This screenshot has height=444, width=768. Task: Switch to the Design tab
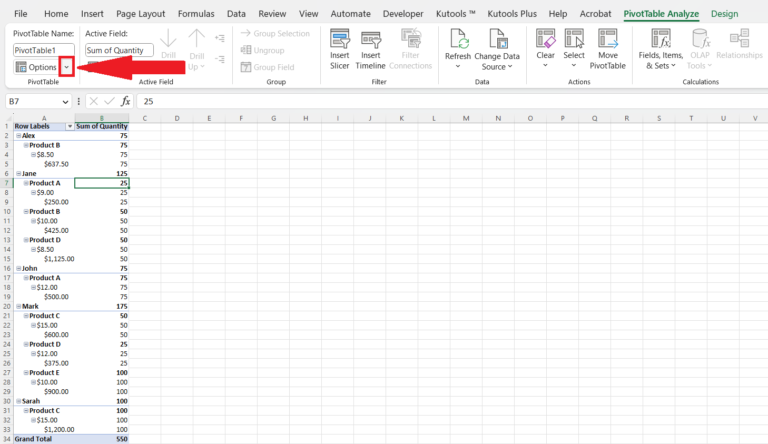724,14
